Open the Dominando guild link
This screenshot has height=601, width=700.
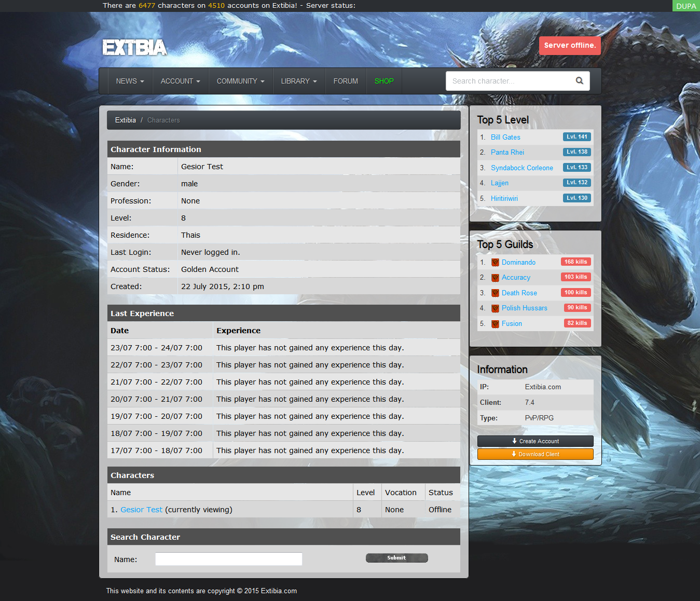(518, 262)
